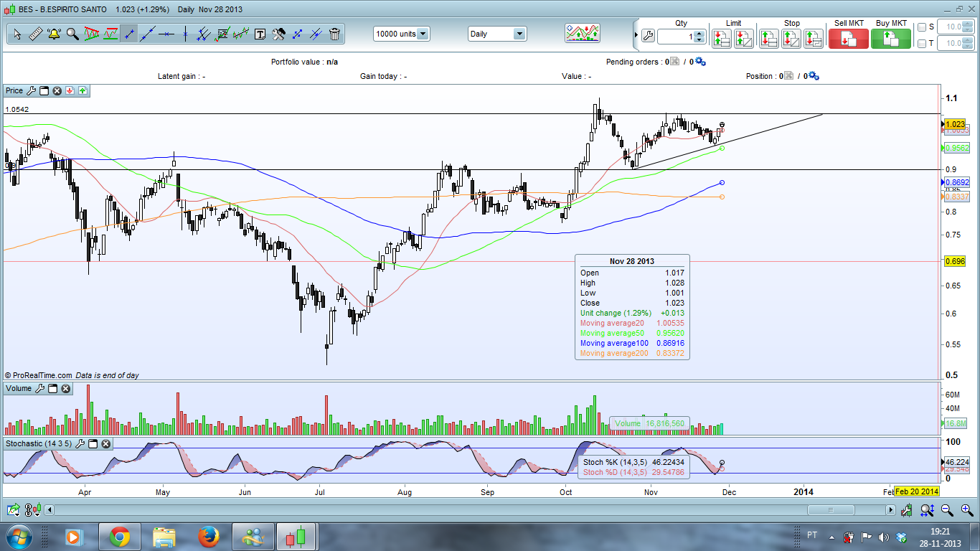Enable the T checkbox
980x551 pixels.
pos(922,44)
